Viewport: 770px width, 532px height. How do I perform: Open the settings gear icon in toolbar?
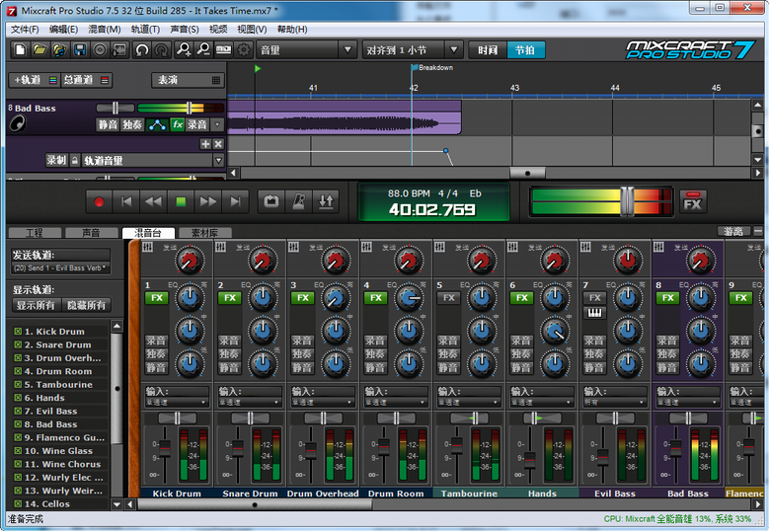pos(244,49)
